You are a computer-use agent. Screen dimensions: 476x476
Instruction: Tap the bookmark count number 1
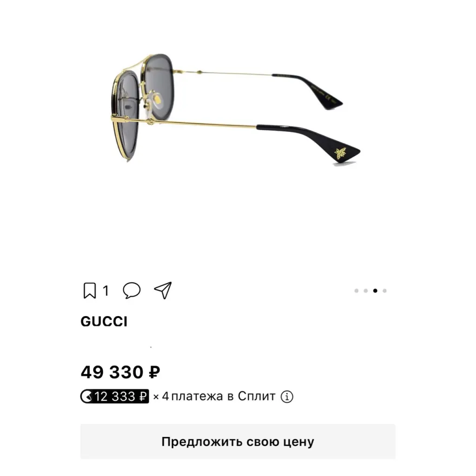(106, 291)
